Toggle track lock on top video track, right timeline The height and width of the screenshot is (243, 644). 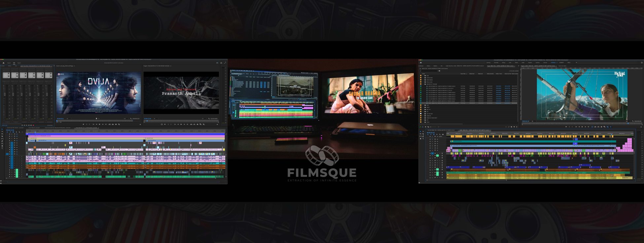430,139
